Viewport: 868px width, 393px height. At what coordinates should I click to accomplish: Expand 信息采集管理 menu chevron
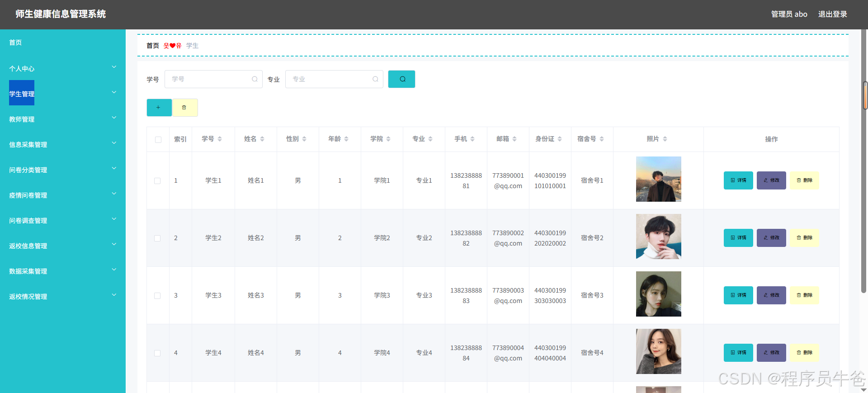(114, 143)
